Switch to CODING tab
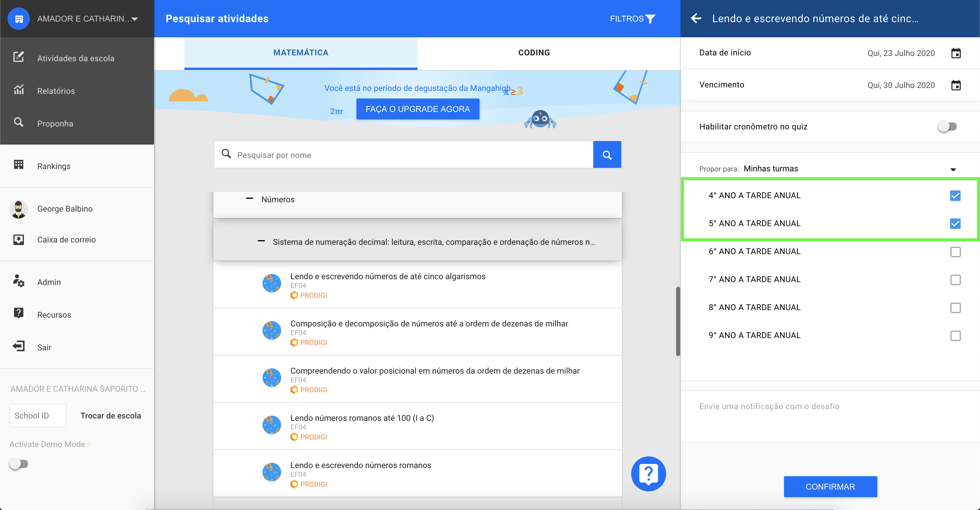This screenshot has width=980, height=510. [x=534, y=53]
